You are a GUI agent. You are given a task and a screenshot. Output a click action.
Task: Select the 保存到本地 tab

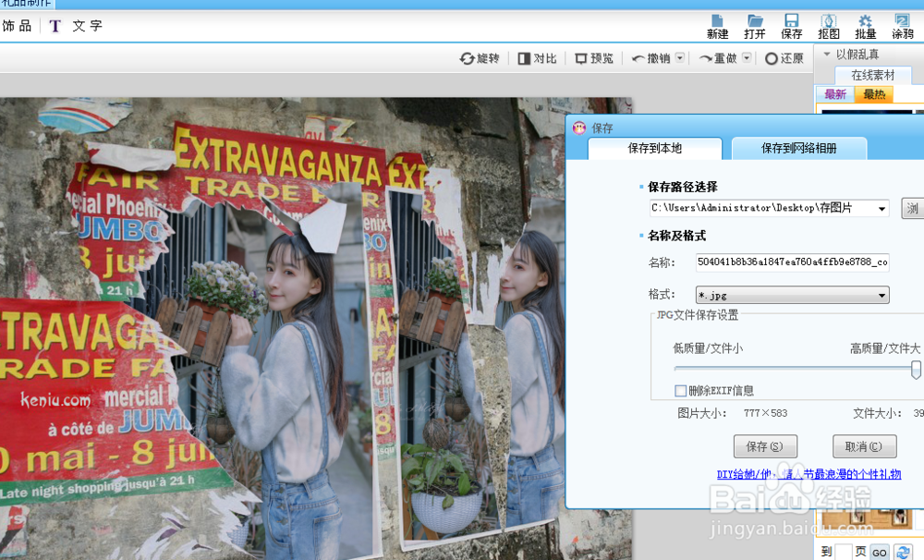(655, 149)
